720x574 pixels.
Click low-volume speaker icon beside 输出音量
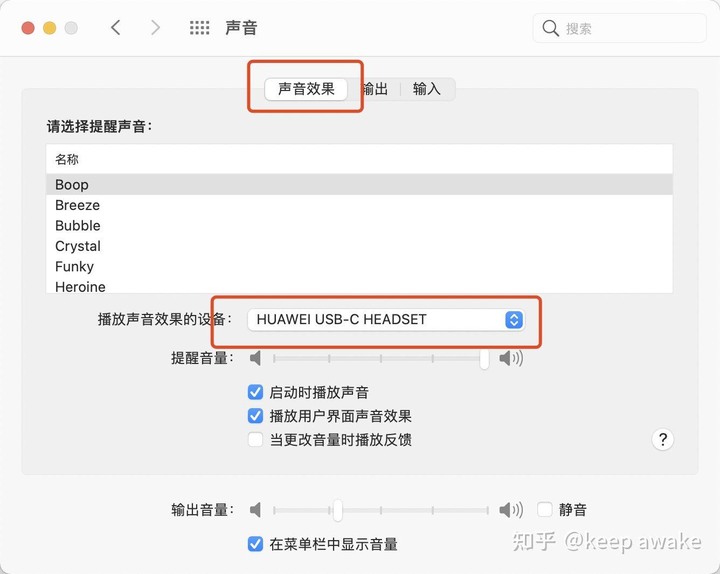pyautogui.click(x=255, y=510)
